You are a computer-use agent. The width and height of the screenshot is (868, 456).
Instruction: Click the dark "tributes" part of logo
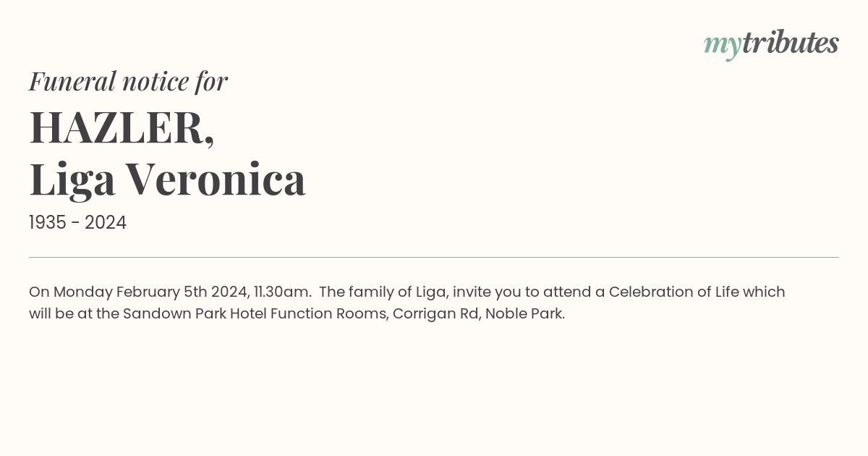pyautogui.click(x=791, y=43)
